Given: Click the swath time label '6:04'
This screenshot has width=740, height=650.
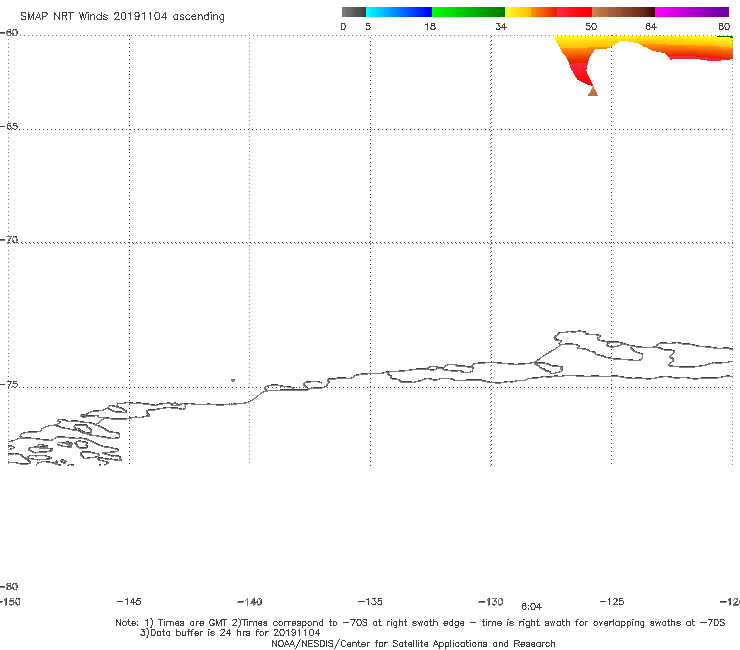Looking at the screenshot, I should pyautogui.click(x=531, y=607).
